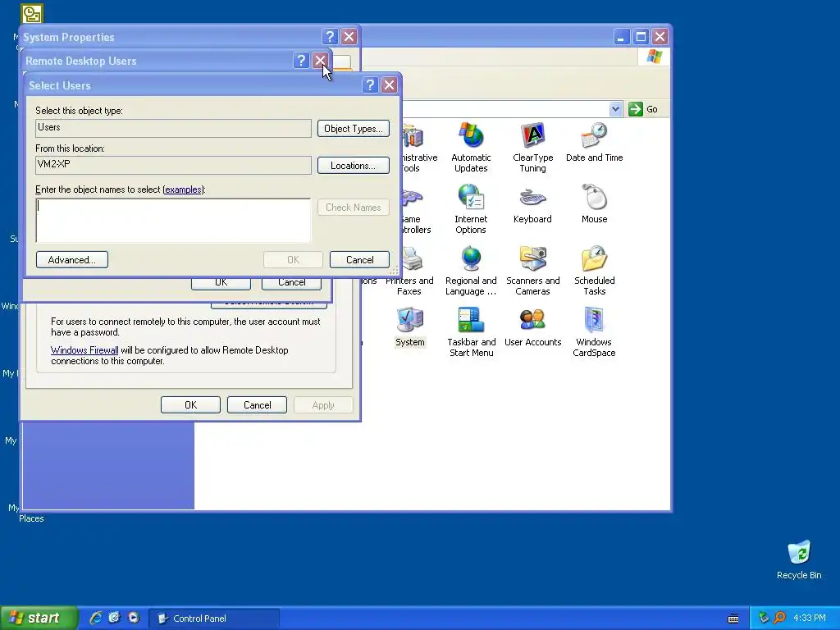
Task: Open the Start menu
Action: point(39,619)
